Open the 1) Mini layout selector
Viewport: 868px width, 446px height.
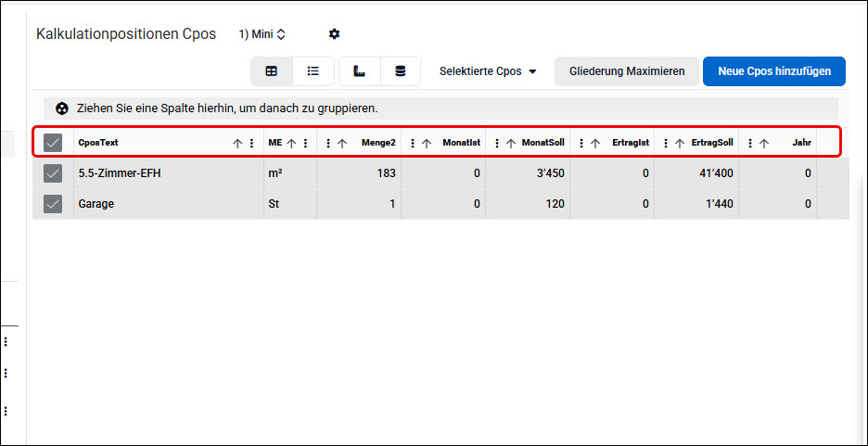262,34
